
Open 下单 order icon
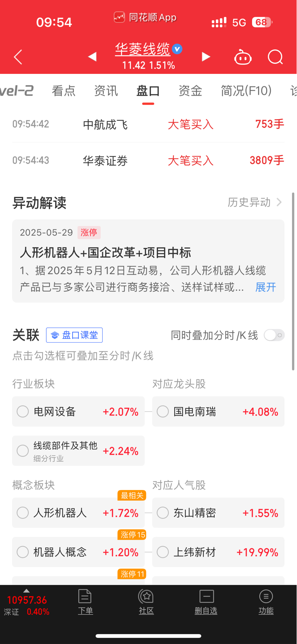[x=85, y=596]
